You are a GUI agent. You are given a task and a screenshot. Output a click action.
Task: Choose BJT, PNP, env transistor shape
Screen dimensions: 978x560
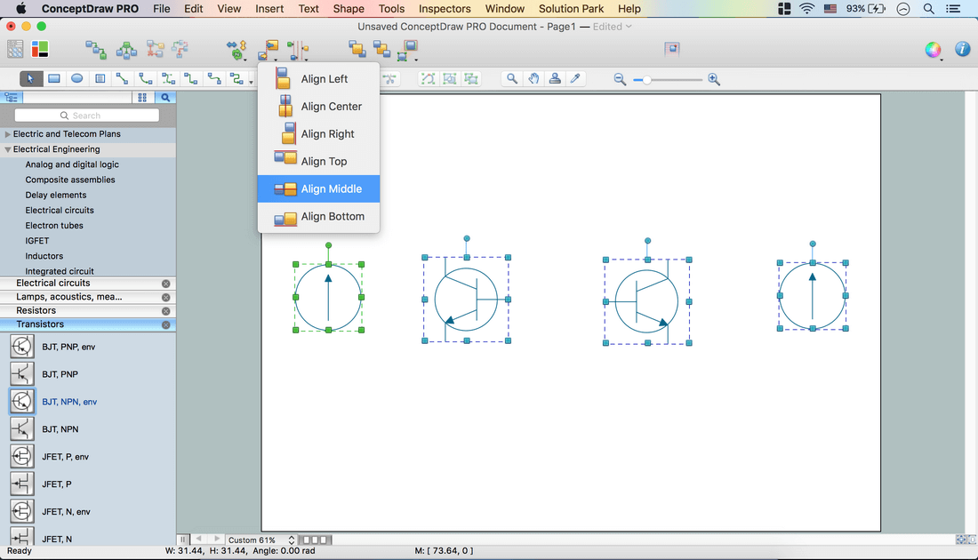point(68,347)
